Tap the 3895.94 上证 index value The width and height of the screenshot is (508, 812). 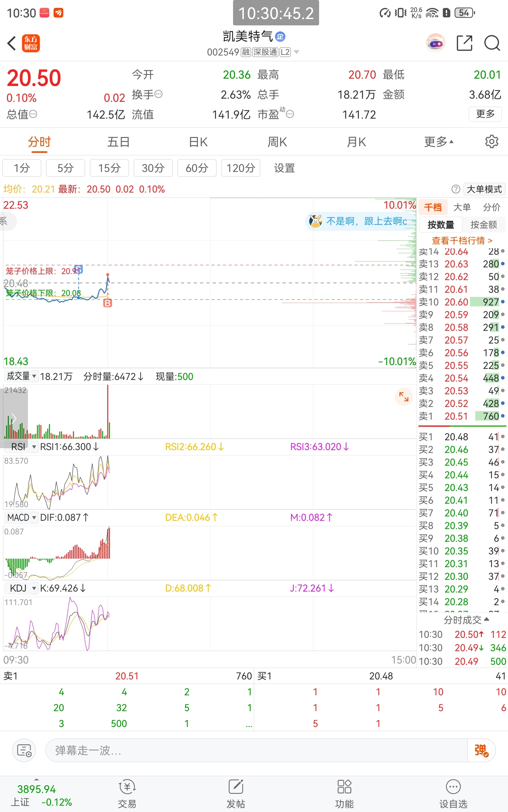36,789
